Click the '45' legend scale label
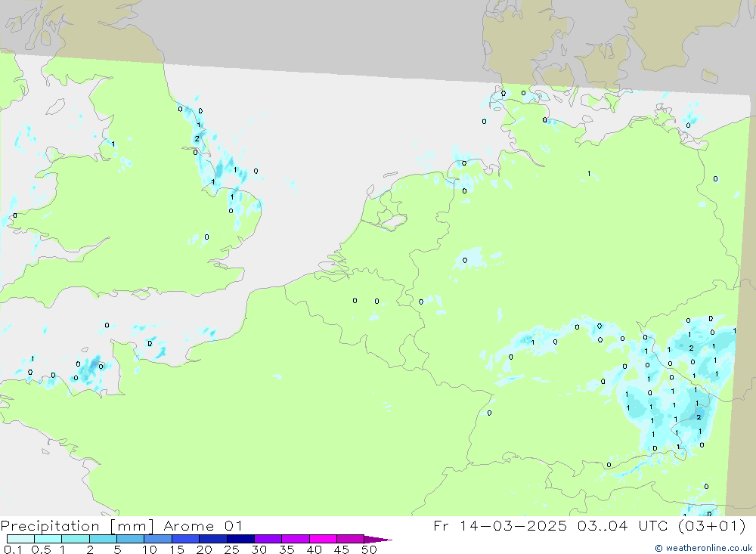756x554 pixels. [342, 549]
